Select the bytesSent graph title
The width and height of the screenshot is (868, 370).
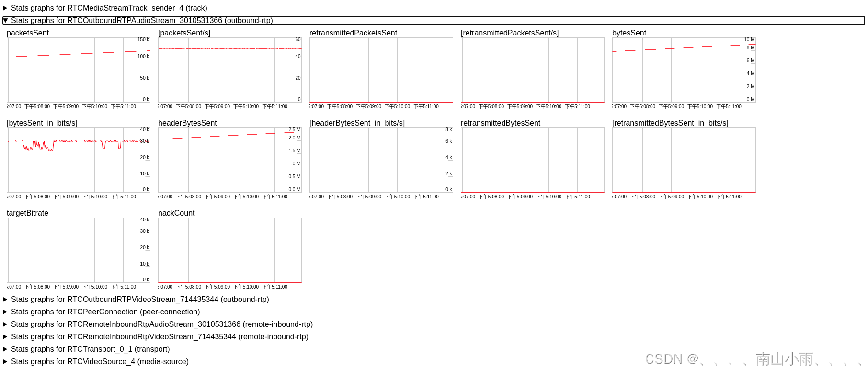pyautogui.click(x=629, y=33)
